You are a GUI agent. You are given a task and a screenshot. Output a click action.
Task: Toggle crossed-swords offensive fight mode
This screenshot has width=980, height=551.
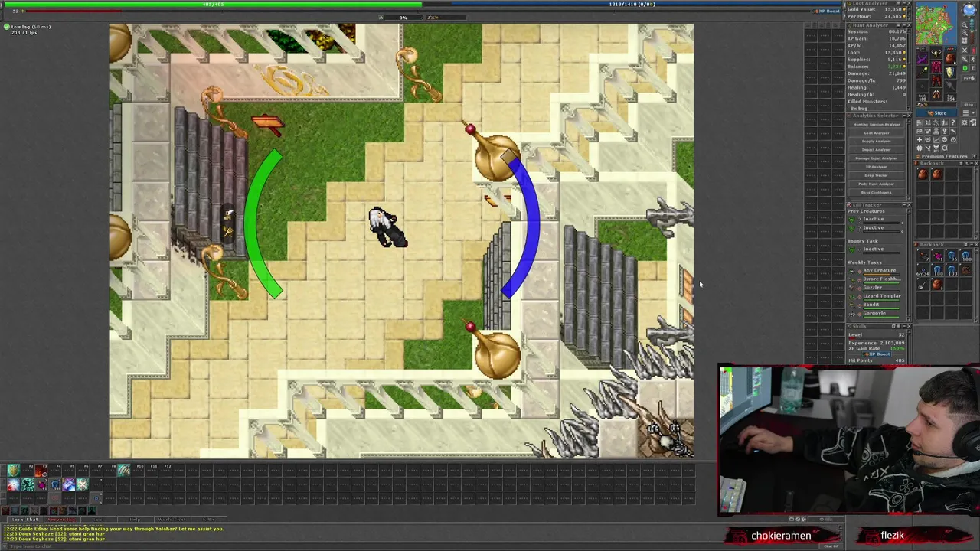tap(965, 50)
